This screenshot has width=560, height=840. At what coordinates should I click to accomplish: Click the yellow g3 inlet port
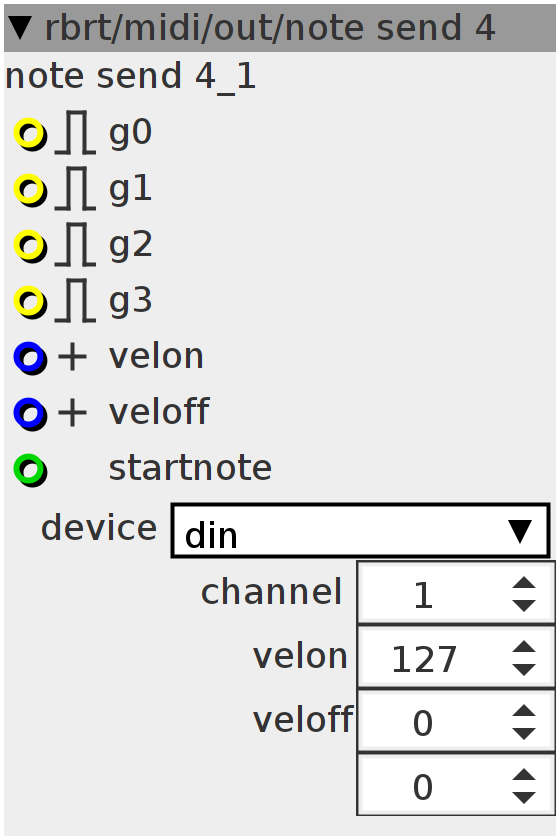tap(30, 302)
